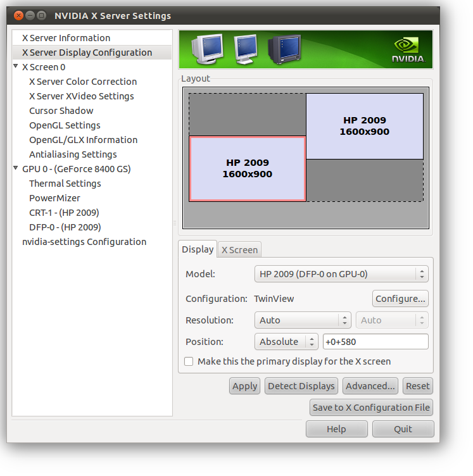Viewport: 473px width, 476px height.
Task: Open X Server Color Correction page
Action: [x=83, y=82]
